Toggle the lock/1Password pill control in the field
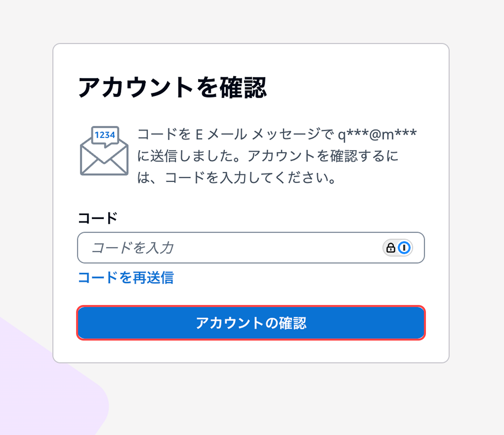Viewport: 504px width, 435px height. tap(398, 248)
